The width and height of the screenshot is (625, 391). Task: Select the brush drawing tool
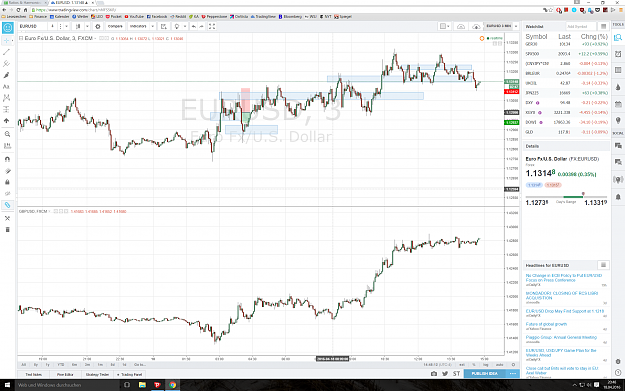[x=6, y=75]
